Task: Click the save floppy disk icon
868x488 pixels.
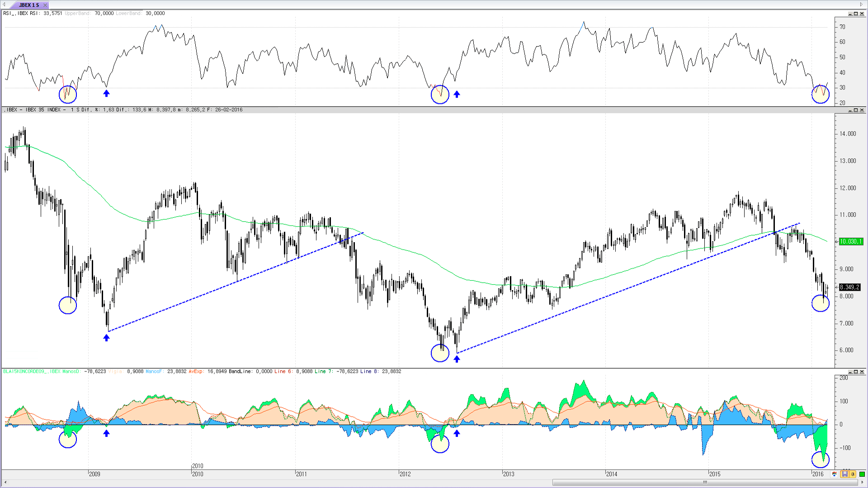Action: point(844,474)
